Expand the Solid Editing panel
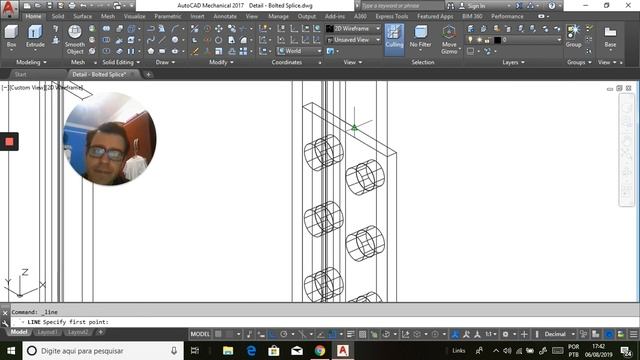640x360 pixels. [x=121, y=62]
